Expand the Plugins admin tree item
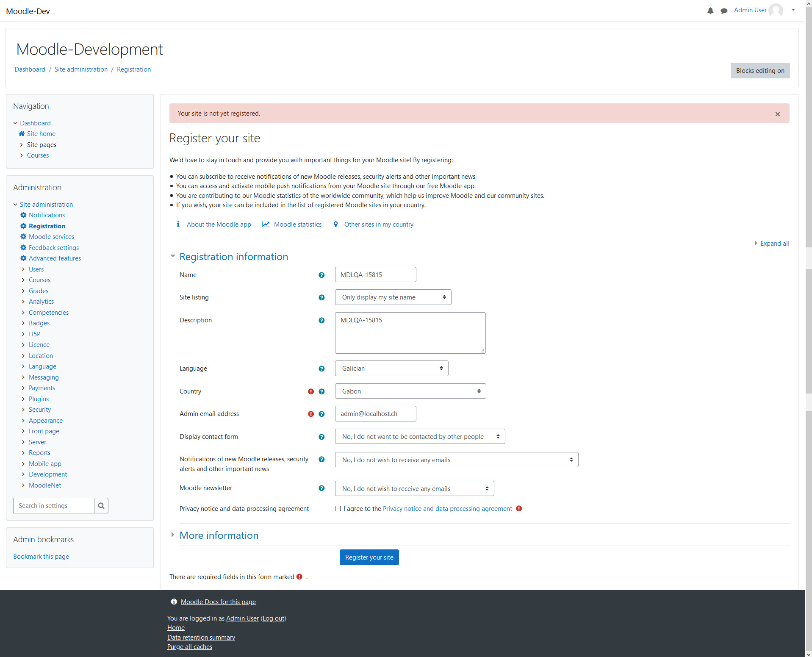812x657 pixels. tap(23, 399)
